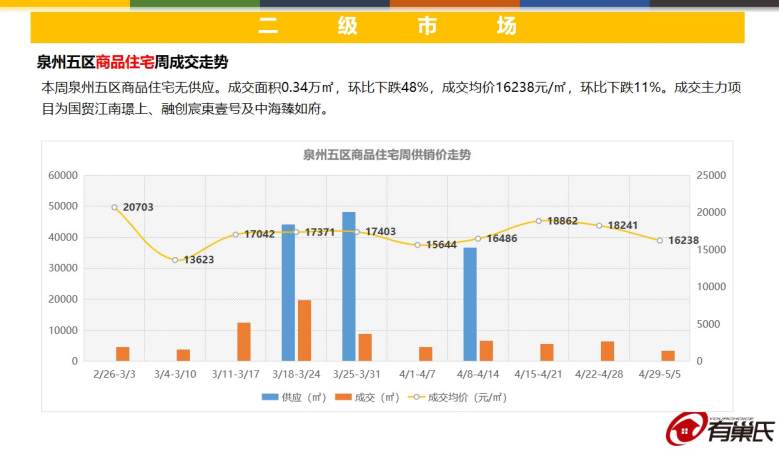Click the blue supply bar for 3/25-3/31

[x=349, y=287]
